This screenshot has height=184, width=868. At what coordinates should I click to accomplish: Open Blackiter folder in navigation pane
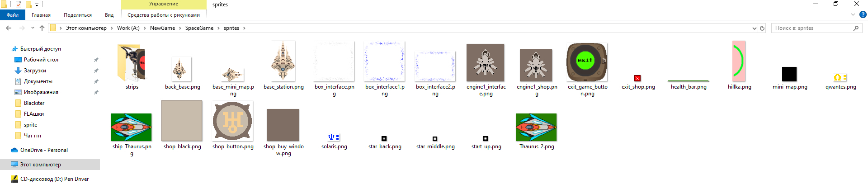(34, 103)
